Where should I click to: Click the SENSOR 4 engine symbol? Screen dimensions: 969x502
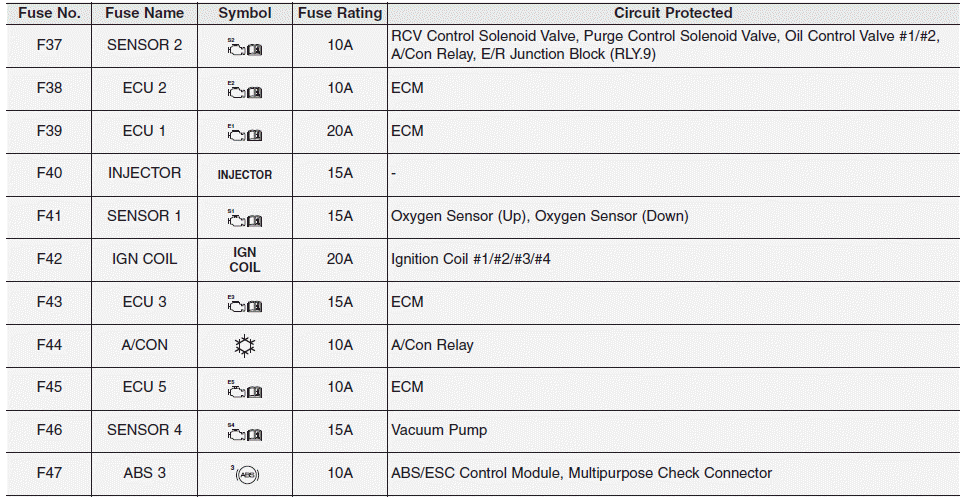tap(244, 432)
